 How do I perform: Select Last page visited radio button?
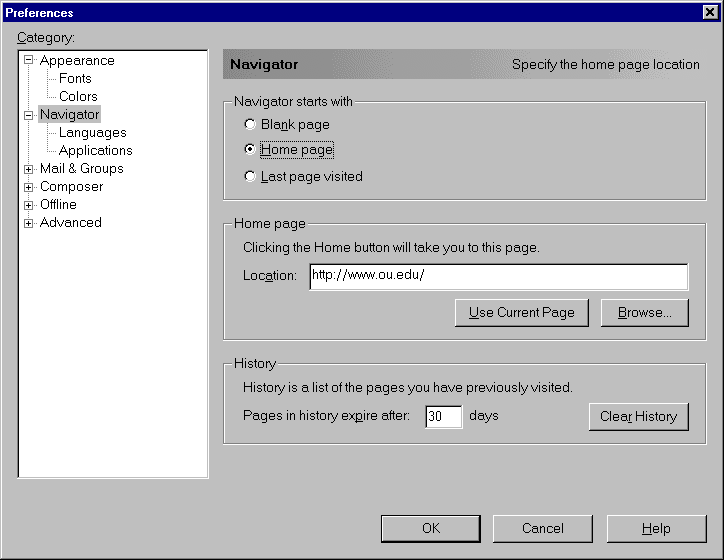(250, 176)
